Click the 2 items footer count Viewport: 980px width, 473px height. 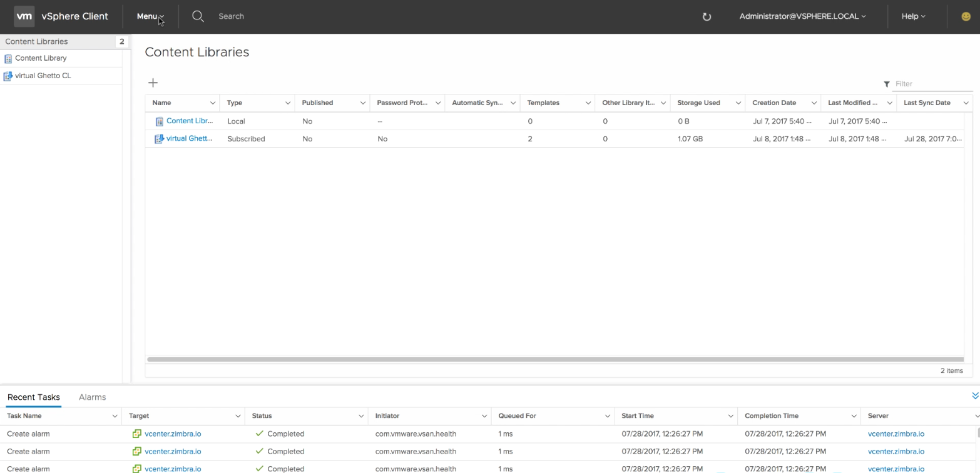952,370
